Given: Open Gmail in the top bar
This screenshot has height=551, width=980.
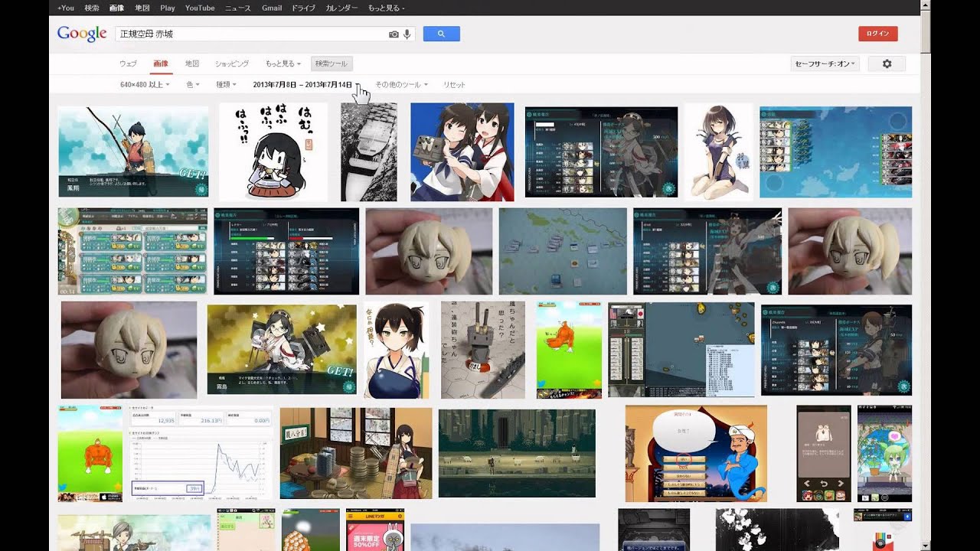Looking at the screenshot, I should pos(272,8).
